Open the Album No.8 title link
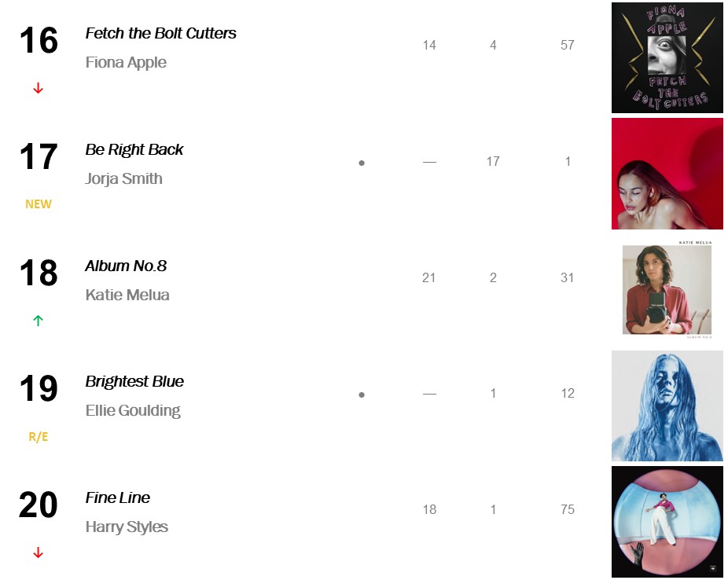 coord(126,266)
